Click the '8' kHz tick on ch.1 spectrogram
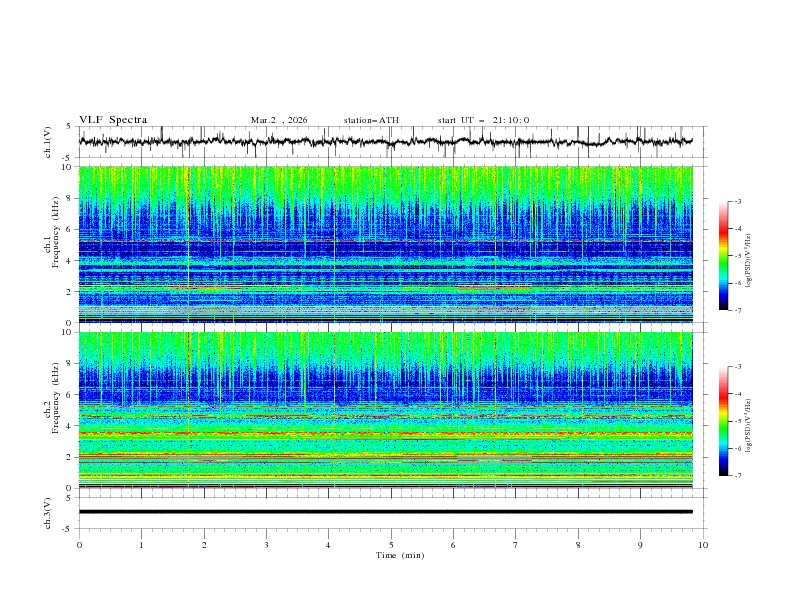The width and height of the screenshot is (792, 612). coord(71,198)
